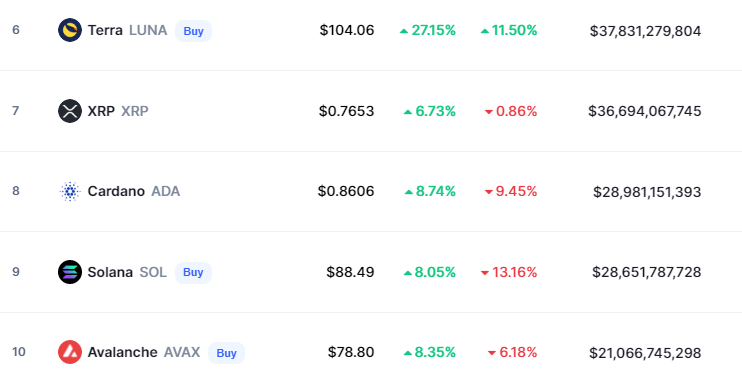The image size is (742, 379).
Task: Open the XRP coin name link
Action: tap(101, 111)
